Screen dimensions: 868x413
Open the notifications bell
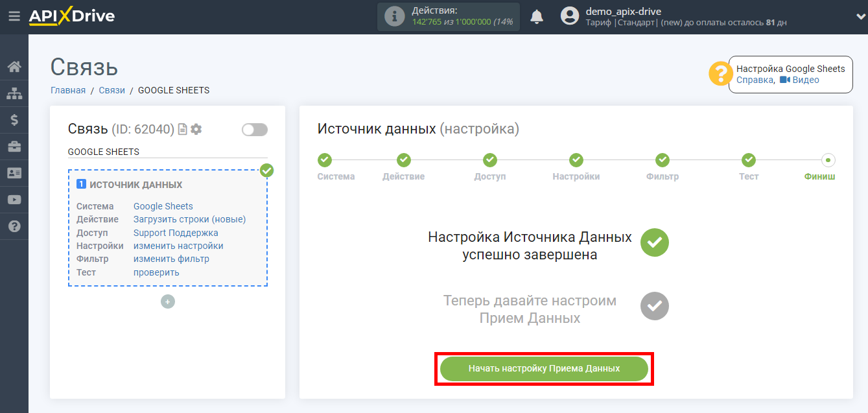click(537, 17)
